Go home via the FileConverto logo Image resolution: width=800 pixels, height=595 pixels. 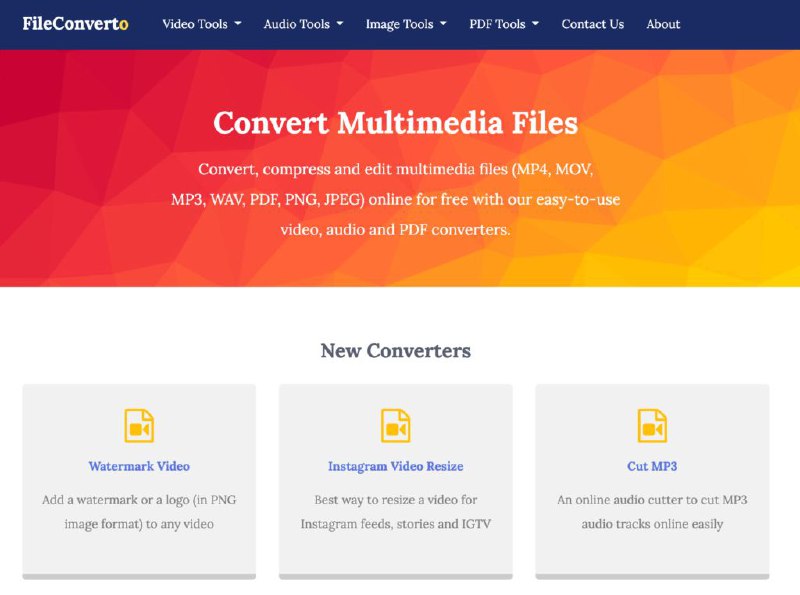[x=76, y=24]
